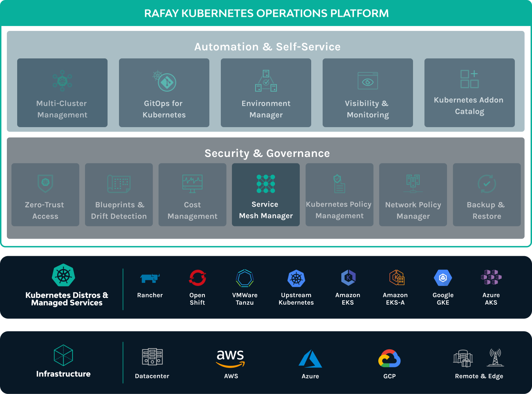Image resolution: width=532 pixels, height=394 pixels.
Task: Click the Kubernetes Distros helm logo
Action: pos(63,275)
